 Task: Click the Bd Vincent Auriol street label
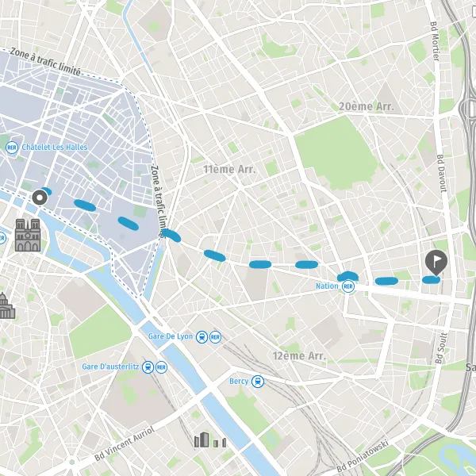(125, 443)
